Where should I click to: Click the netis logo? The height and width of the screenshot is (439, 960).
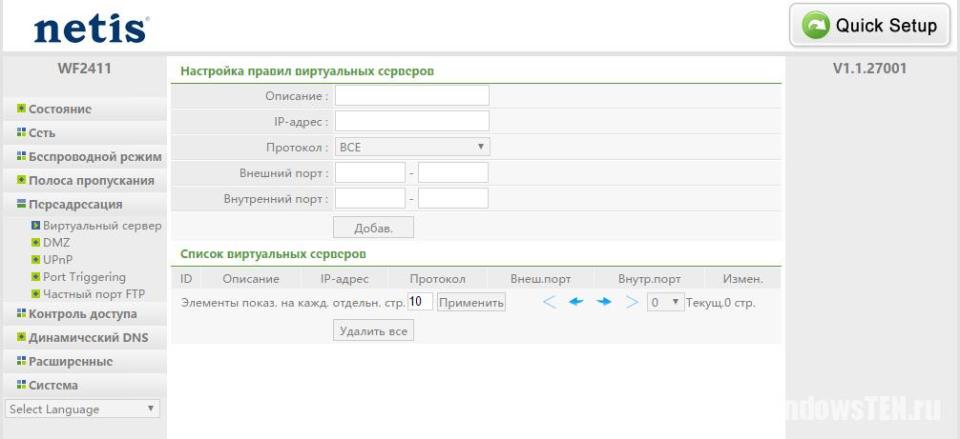(x=91, y=29)
